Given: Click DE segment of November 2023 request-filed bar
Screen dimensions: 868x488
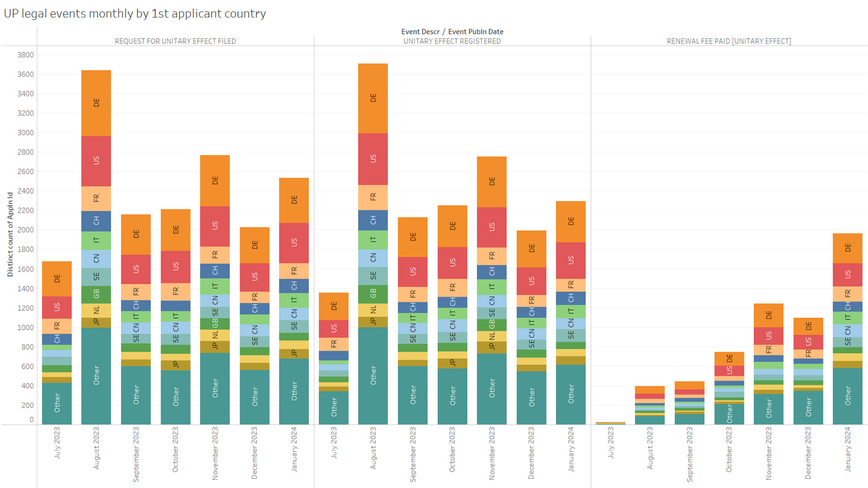Looking at the screenshot, I should [215, 180].
